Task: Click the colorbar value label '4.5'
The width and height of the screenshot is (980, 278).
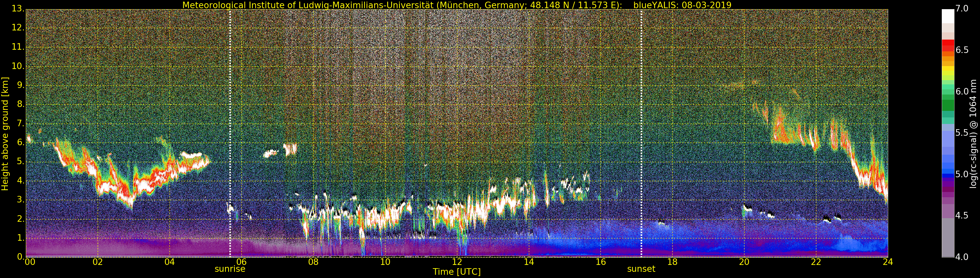Action: (x=962, y=216)
